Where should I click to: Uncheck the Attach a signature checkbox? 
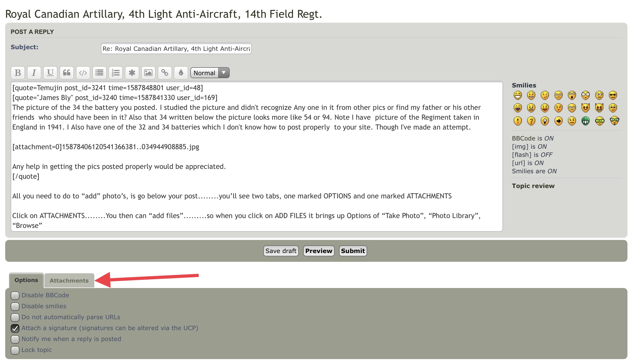pyautogui.click(x=15, y=328)
